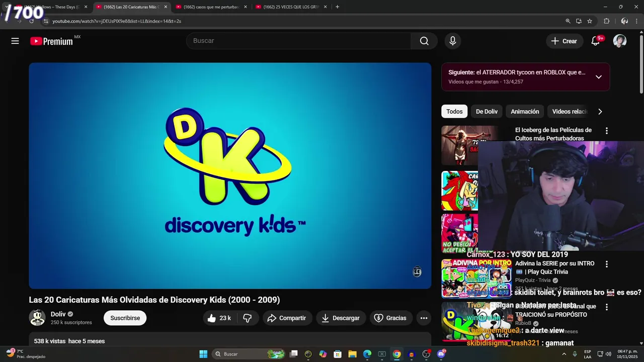Bookmark this page with star icon
The image size is (644, 362).
(x=590, y=21)
